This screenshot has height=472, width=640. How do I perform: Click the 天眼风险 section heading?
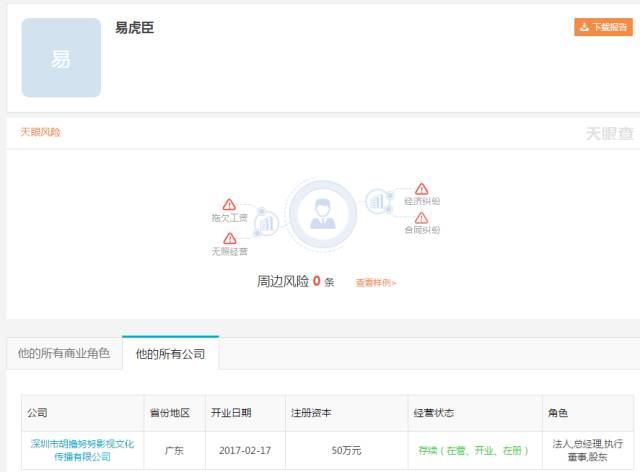point(41,132)
